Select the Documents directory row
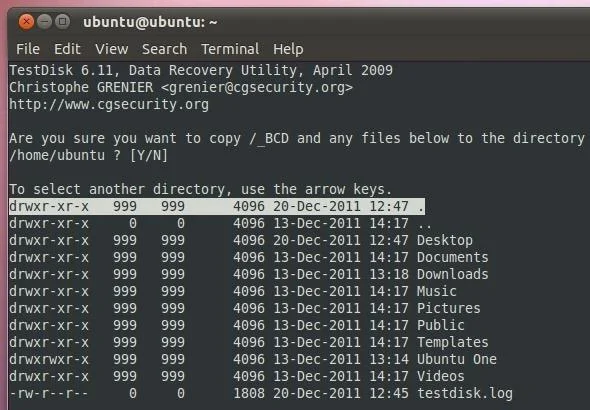Viewport: 590px width, 410px height. [249, 257]
